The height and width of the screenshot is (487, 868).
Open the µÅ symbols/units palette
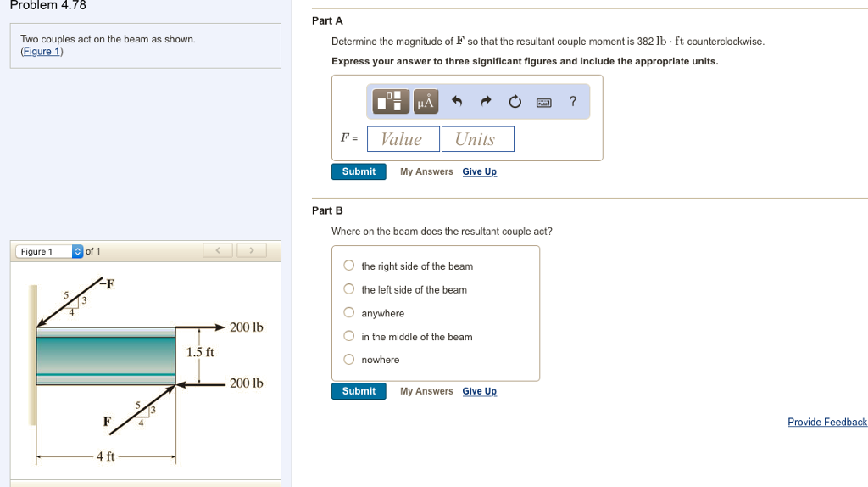coord(426,102)
